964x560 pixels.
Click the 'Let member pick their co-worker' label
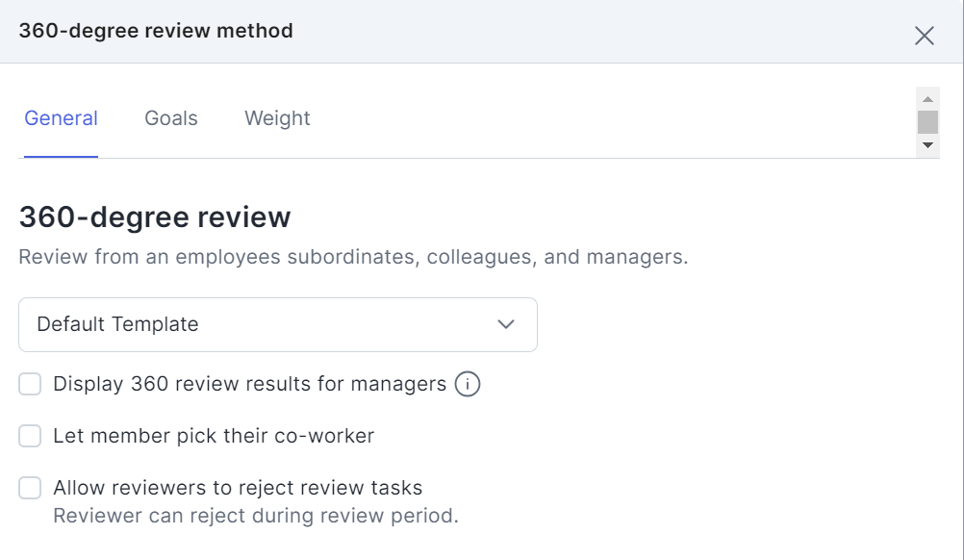(x=214, y=436)
